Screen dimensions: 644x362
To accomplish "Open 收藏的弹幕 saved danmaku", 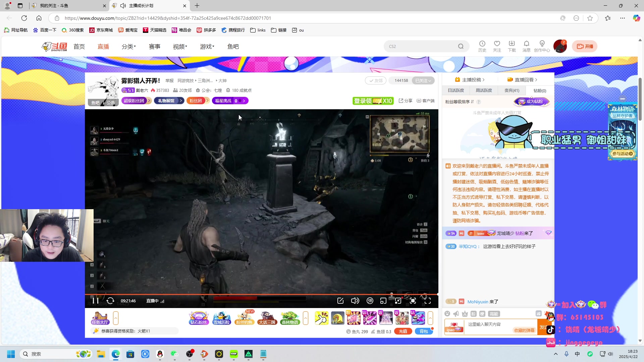I will point(525,330).
